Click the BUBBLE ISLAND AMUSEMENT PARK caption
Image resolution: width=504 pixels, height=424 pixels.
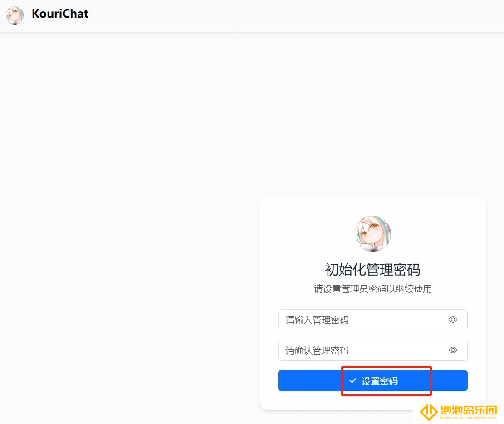point(468,418)
